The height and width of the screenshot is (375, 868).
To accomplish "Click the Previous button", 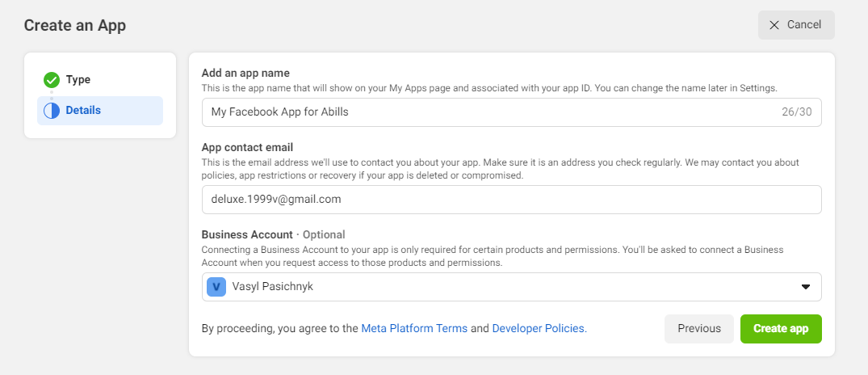I will tap(698, 329).
